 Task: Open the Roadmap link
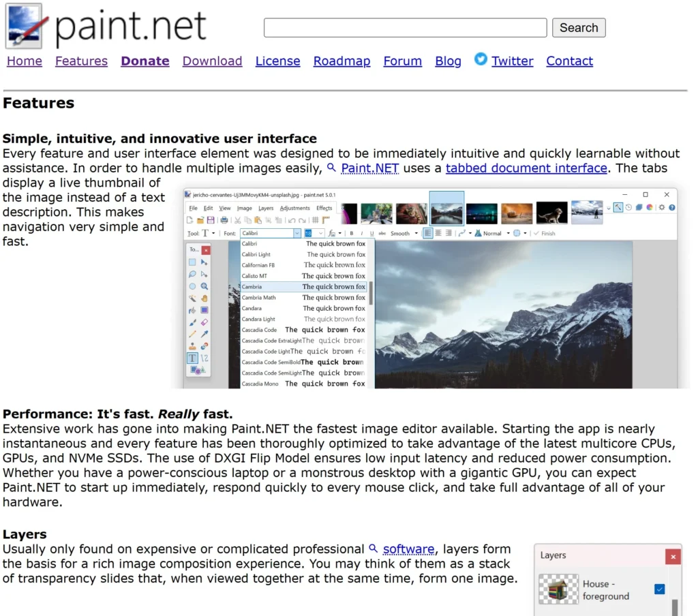point(342,61)
